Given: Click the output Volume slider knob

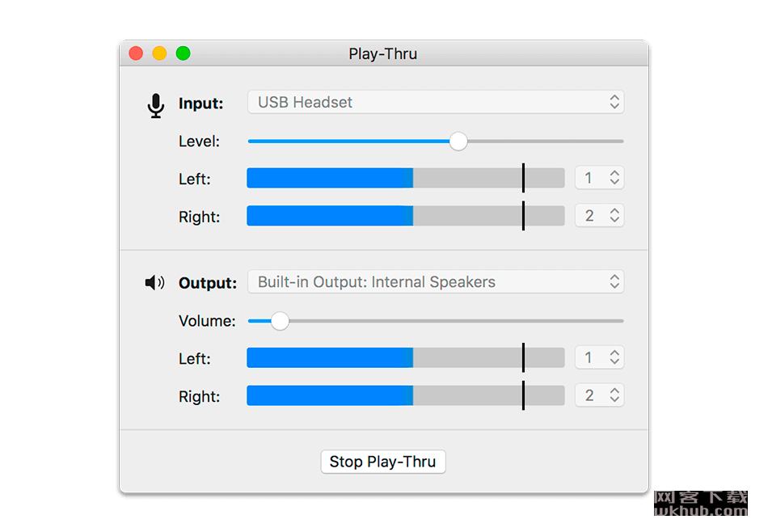Looking at the screenshot, I should (280, 321).
